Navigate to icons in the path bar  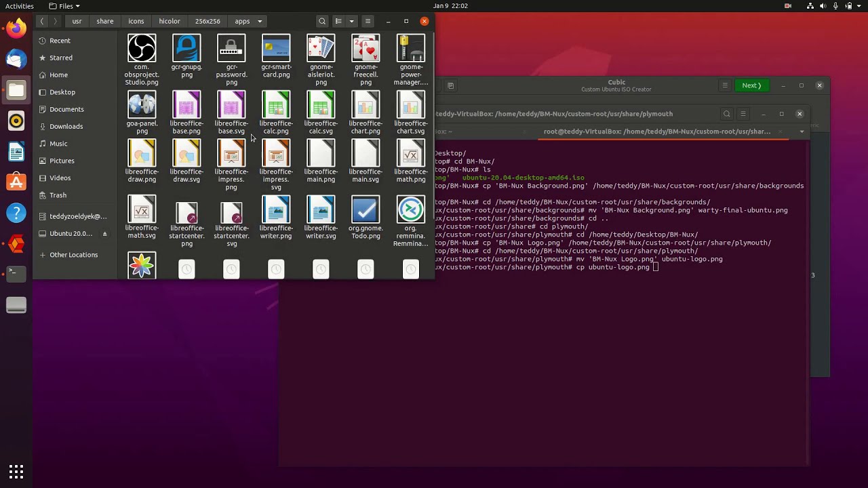pyautogui.click(x=136, y=21)
